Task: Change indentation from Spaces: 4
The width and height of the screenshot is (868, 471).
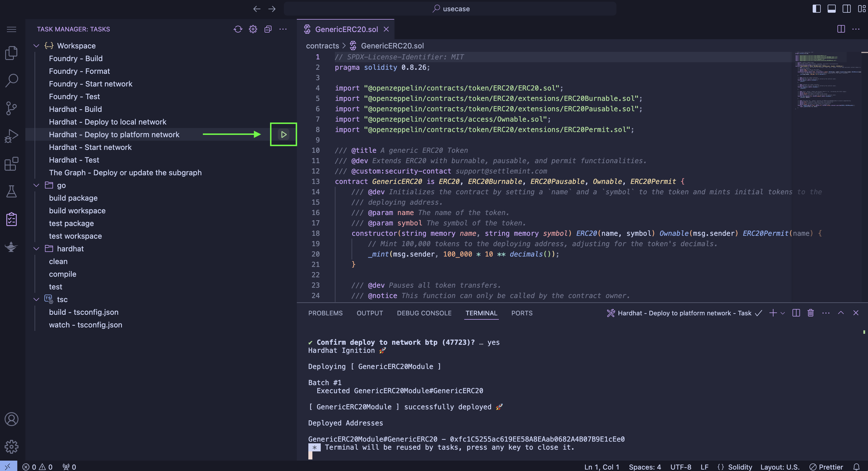Action: pyautogui.click(x=645, y=467)
